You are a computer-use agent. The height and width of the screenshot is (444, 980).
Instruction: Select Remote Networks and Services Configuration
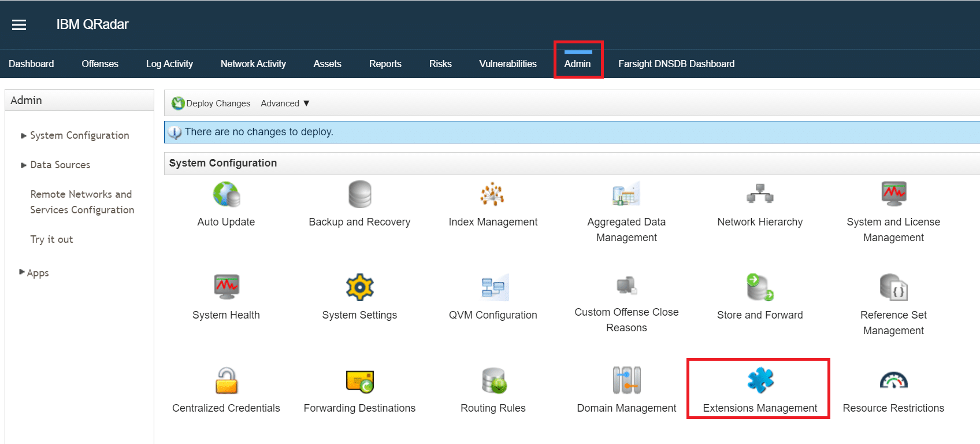82,202
